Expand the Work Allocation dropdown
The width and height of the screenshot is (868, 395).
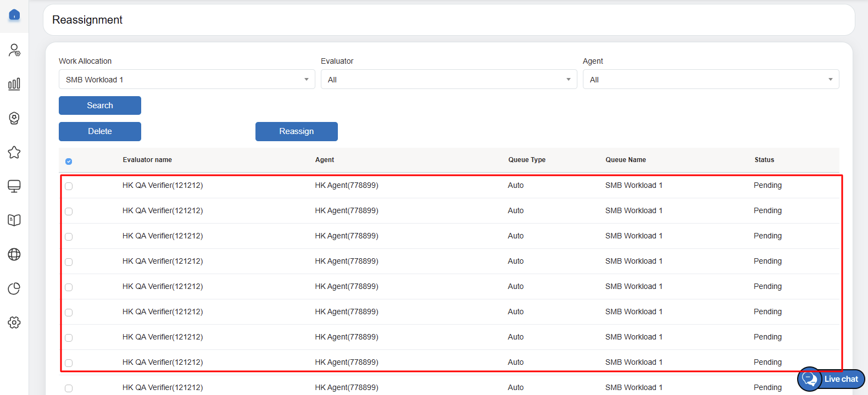point(187,80)
